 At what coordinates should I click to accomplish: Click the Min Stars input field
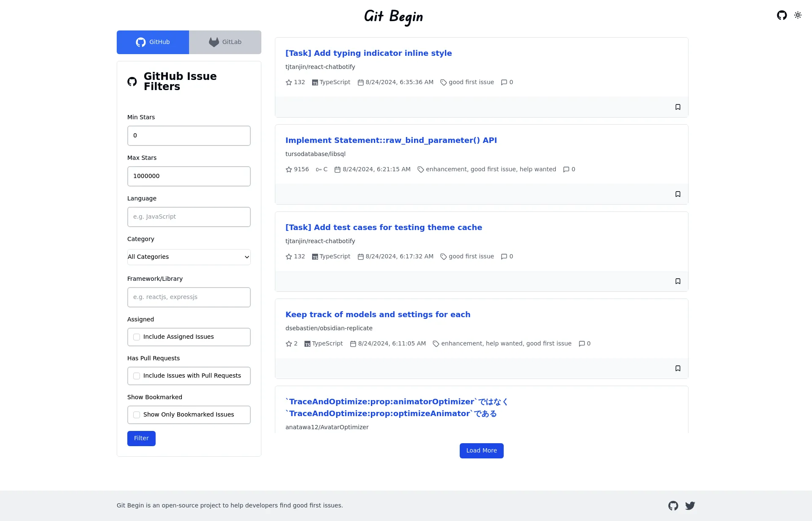(189, 135)
